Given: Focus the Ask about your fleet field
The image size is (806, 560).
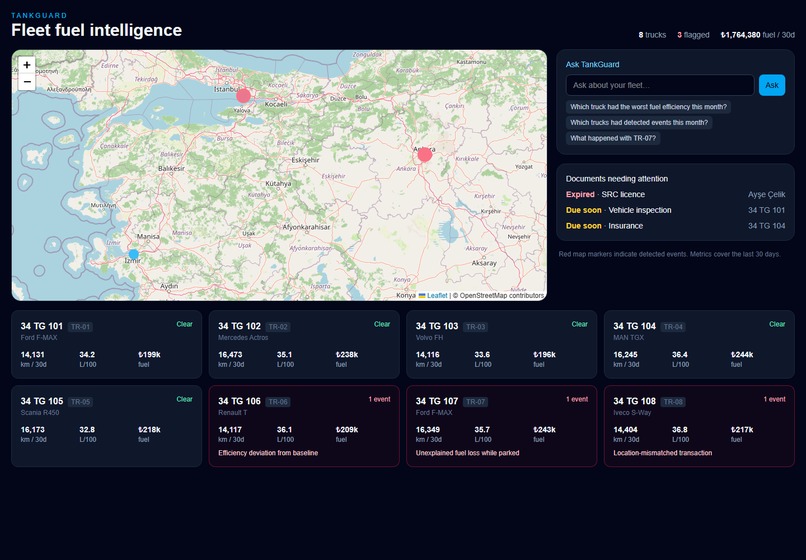Looking at the screenshot, I should (x=660, y=85).
